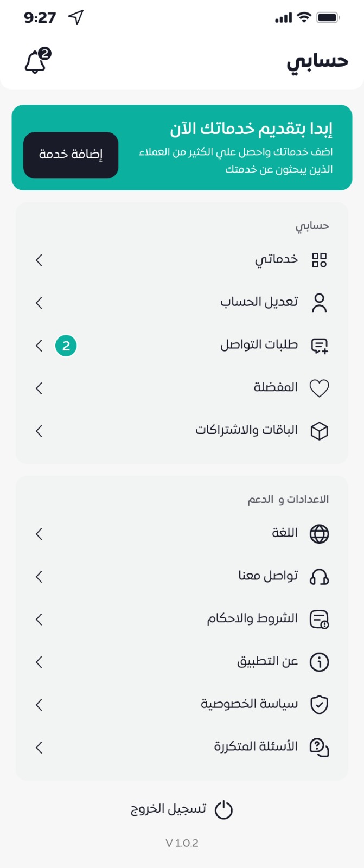This screenshot has height=868, width=364.
Task: Open notifications bell icon
Action: pos(36,61)
